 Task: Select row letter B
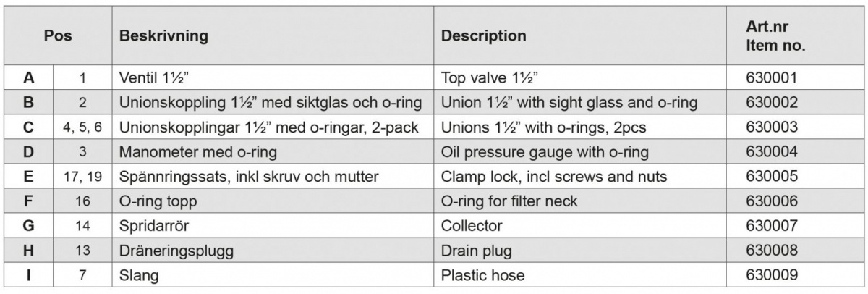(x=29, y=102)
